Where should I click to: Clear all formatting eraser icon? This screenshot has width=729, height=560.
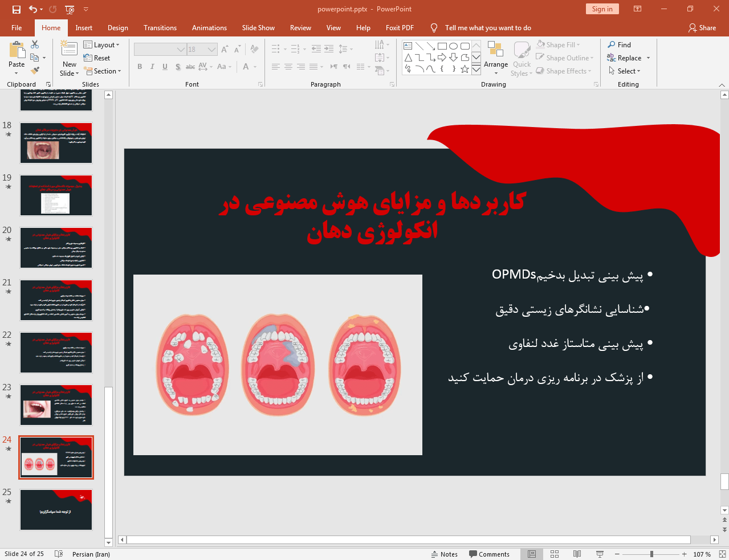pyautogui.click(x=254, y=50)
